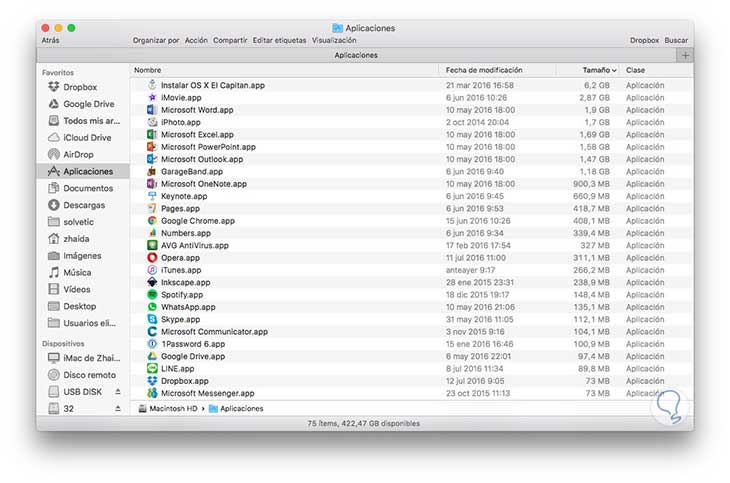This screenshot has height=483, width=730.
Task: Select the iMovie.app icon
Action: [152, 97]
